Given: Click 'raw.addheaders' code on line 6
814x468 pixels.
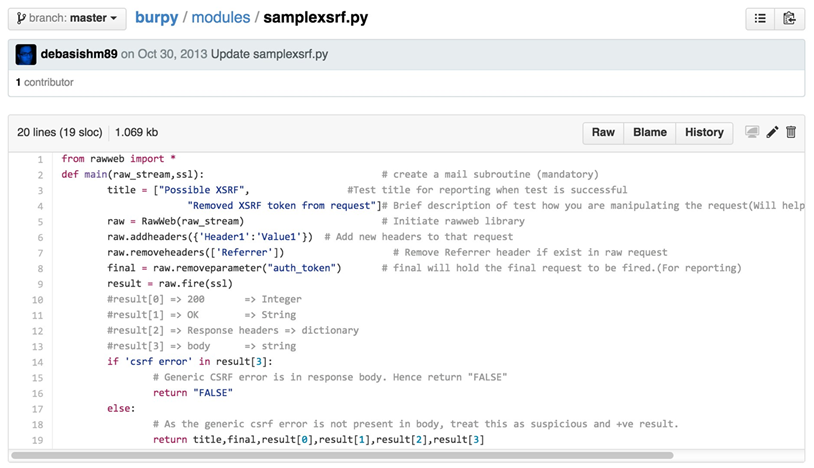Looking at the screenshot, I should click(147, 237).
